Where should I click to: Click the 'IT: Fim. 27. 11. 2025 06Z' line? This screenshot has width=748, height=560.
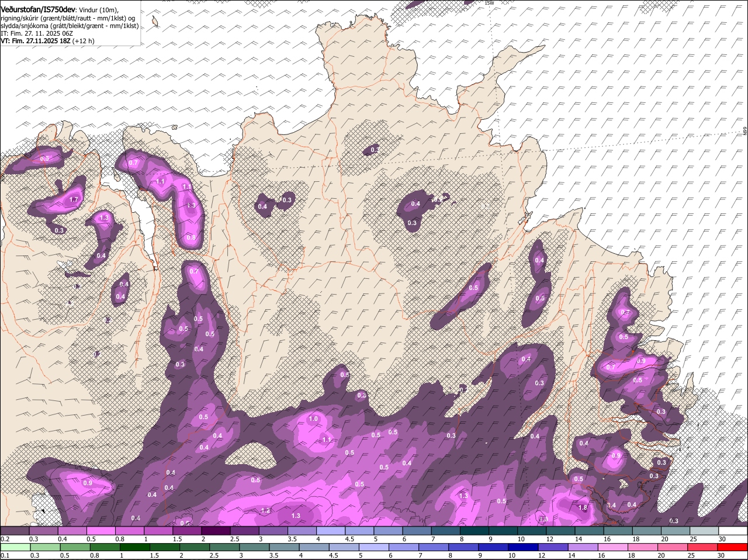(37, 34)
